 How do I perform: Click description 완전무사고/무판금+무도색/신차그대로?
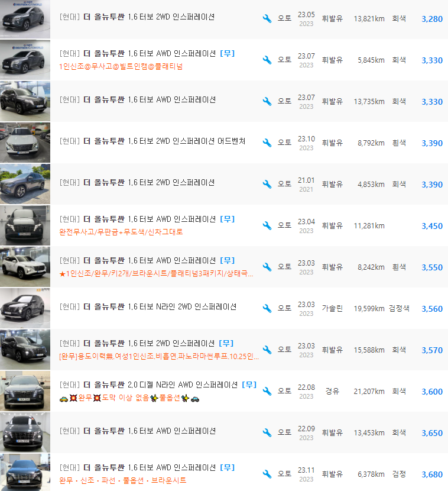(121, 232)
